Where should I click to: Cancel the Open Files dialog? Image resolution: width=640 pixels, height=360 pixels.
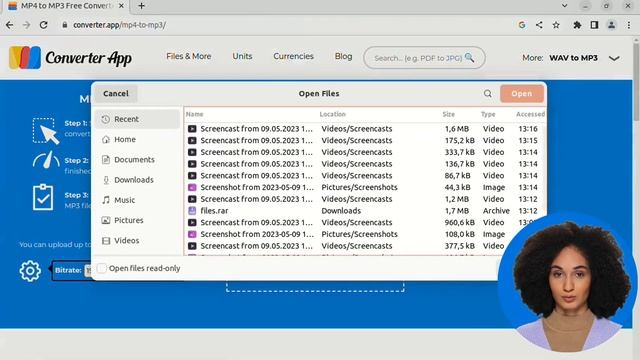pyautogui.click(x=116, y=93)
